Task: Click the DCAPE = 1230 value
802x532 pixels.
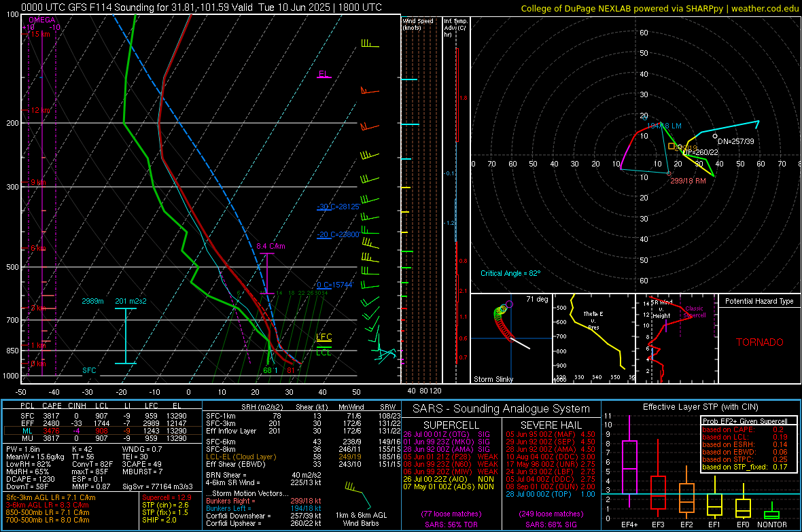Action: [30, 479]
